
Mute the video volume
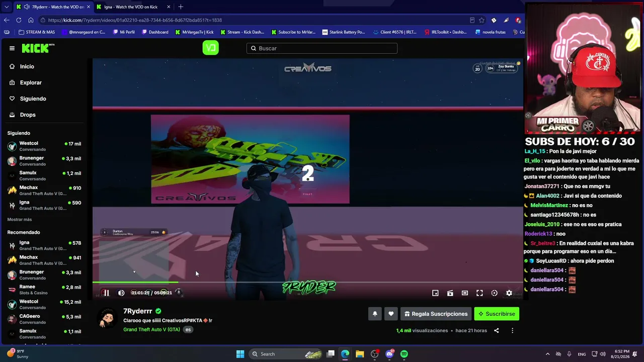pyautogui.click(x=121, y=293)
